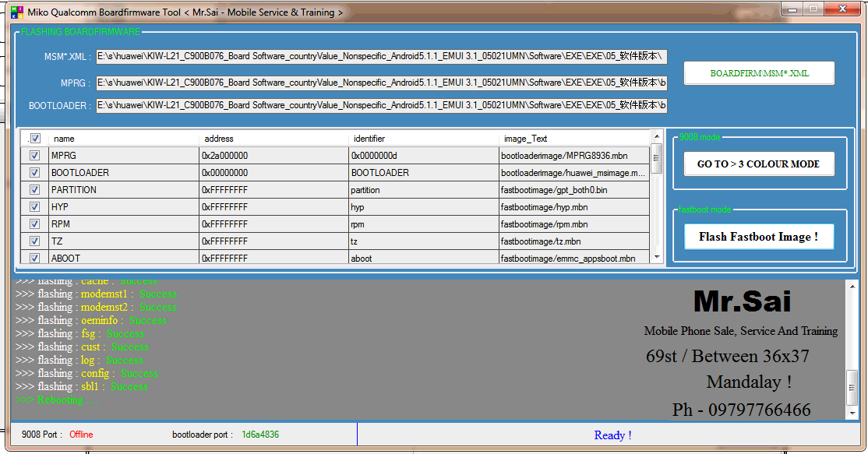Click the identifier cell 0x0000000d
Viewport: 868px width, 454px height.
point(424,156)
